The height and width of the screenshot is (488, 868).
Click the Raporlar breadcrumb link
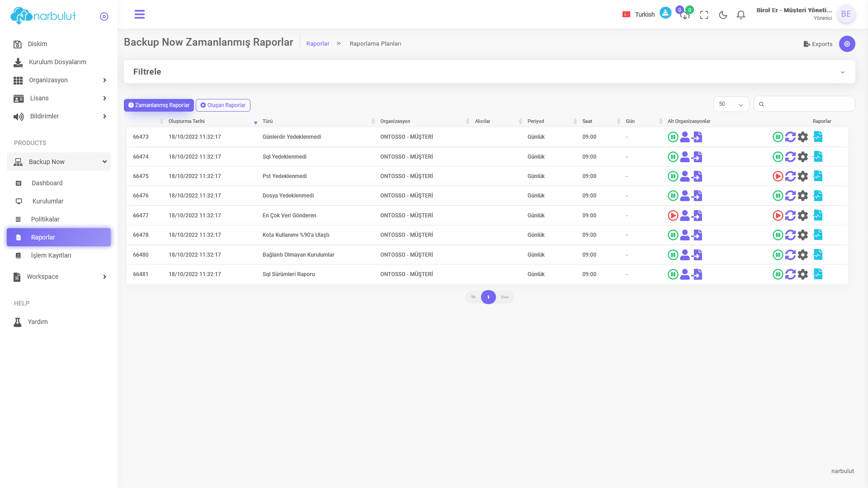318,44
